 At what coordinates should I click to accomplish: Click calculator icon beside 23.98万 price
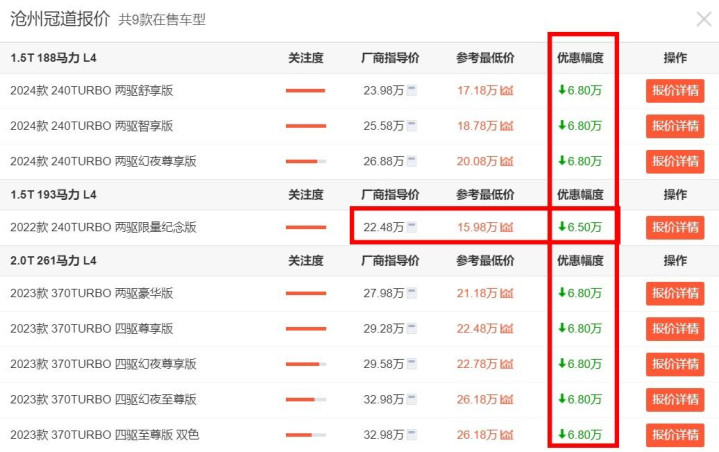pyautogui.click(x=412, y=90)
